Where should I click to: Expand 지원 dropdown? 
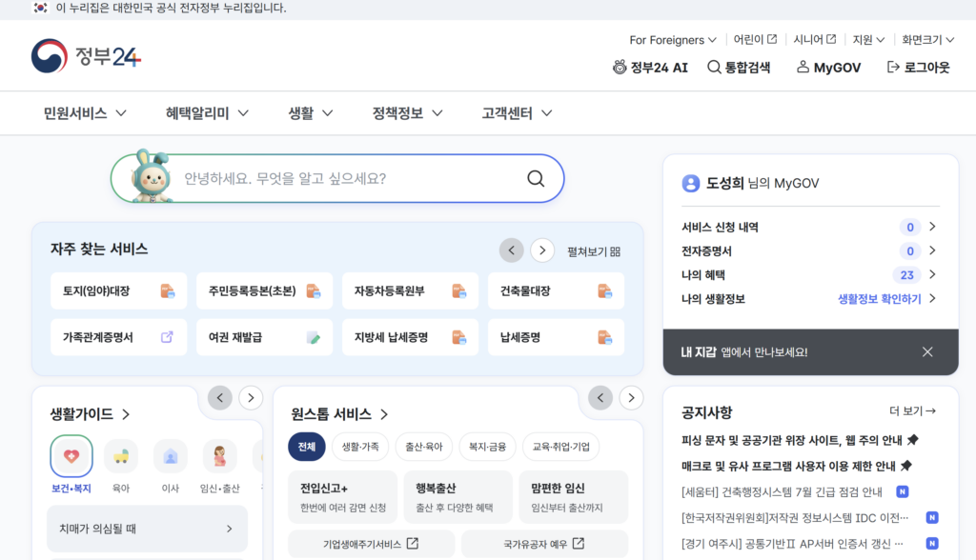pos(868,40)
